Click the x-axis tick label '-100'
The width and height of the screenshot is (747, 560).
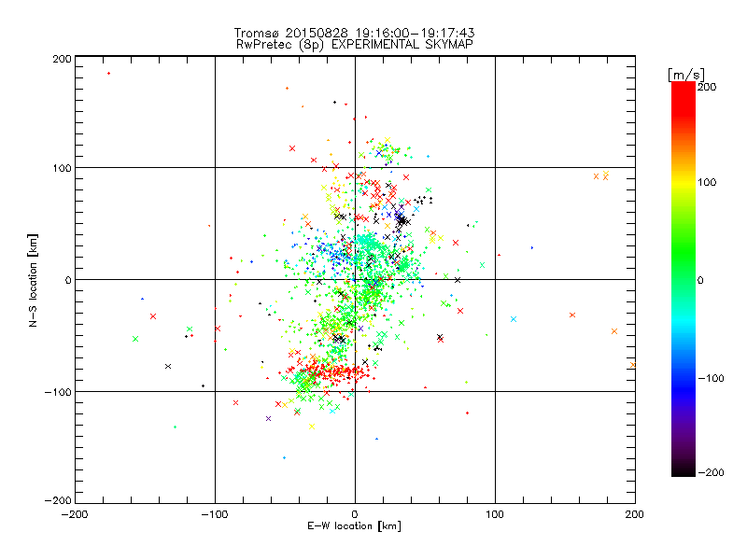pyautogui.click(x=215, y=515)
